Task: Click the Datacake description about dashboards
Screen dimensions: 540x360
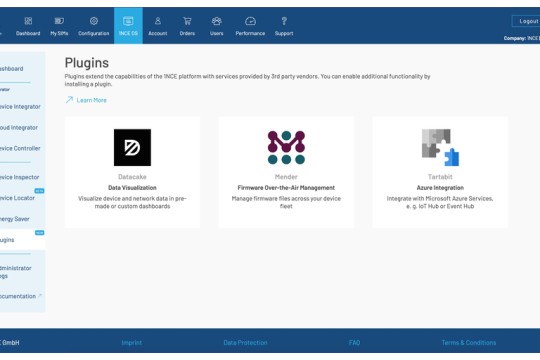Action: coord(132,202)
